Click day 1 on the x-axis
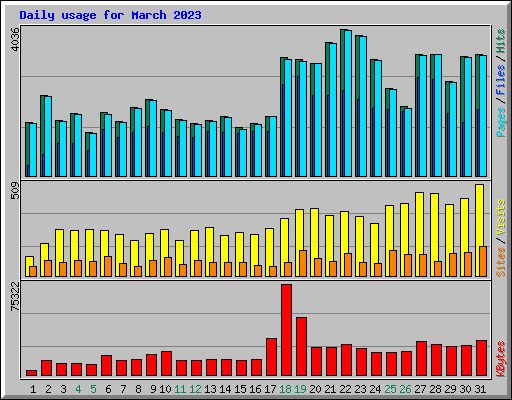 tap(33, 389)
